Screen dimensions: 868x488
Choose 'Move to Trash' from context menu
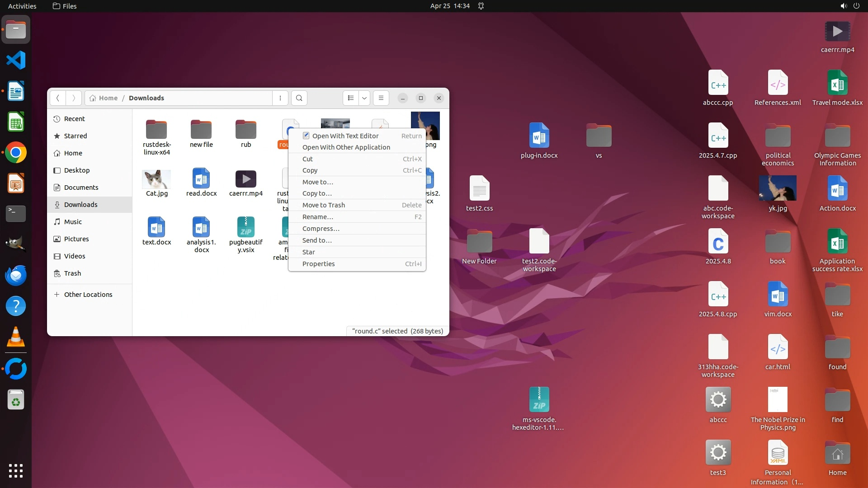(323, 205)
